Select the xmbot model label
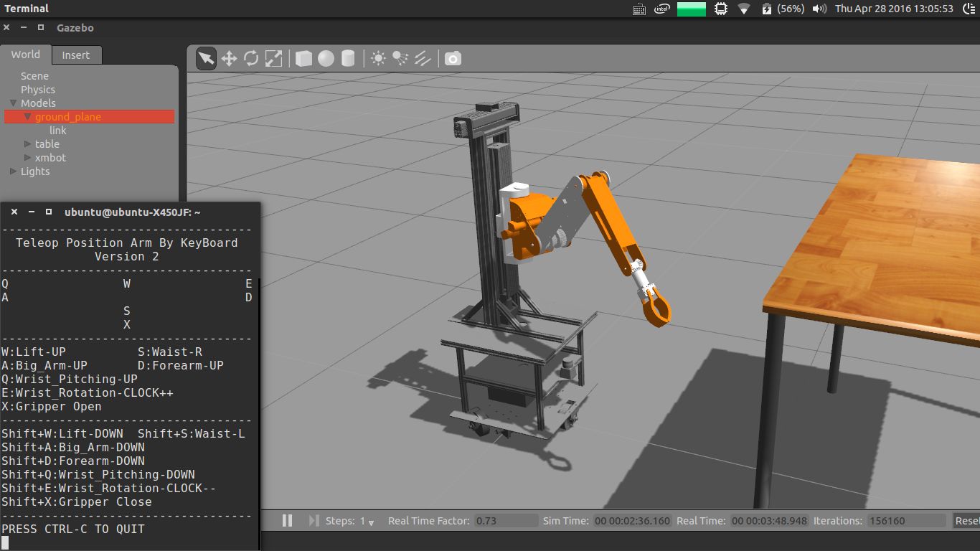The height and width of the screenshot is (551, 980). click(50, 158)
